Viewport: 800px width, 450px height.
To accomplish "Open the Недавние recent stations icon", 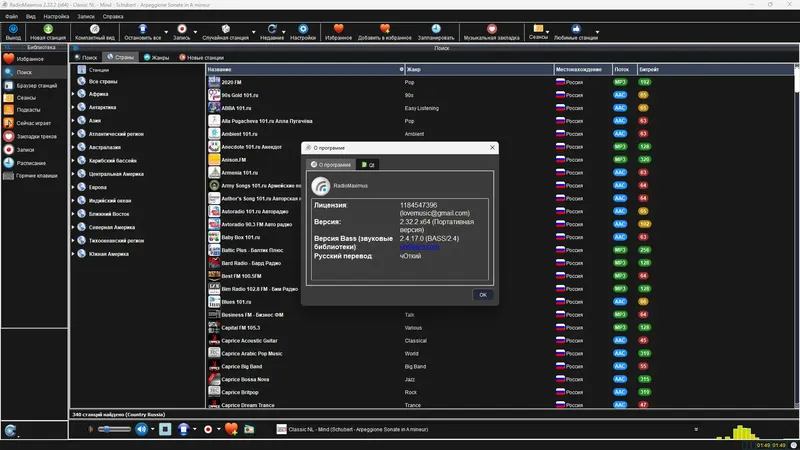I will 271,29.
